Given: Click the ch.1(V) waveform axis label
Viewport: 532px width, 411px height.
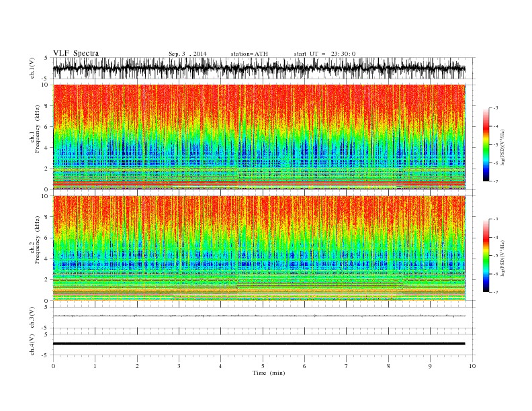Looking at the screenshot, I should click(32, 68).
